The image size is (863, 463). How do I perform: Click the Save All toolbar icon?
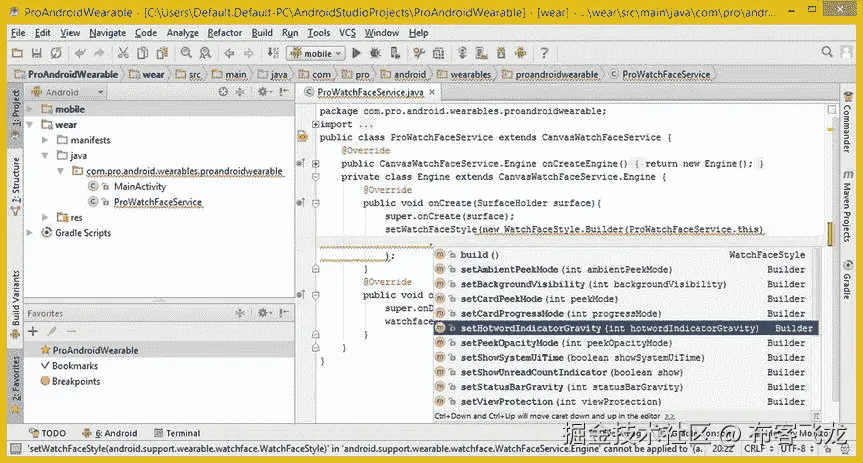(36, 53)
